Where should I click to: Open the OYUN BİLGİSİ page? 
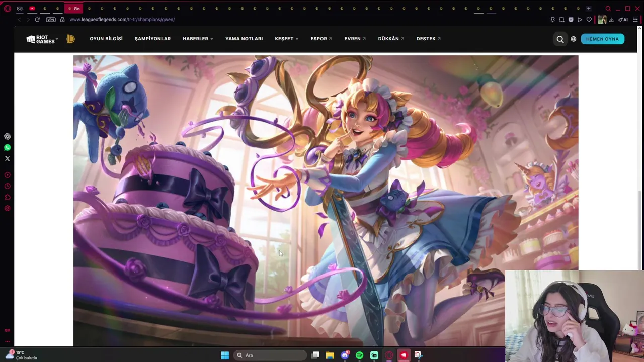(106, 39)
